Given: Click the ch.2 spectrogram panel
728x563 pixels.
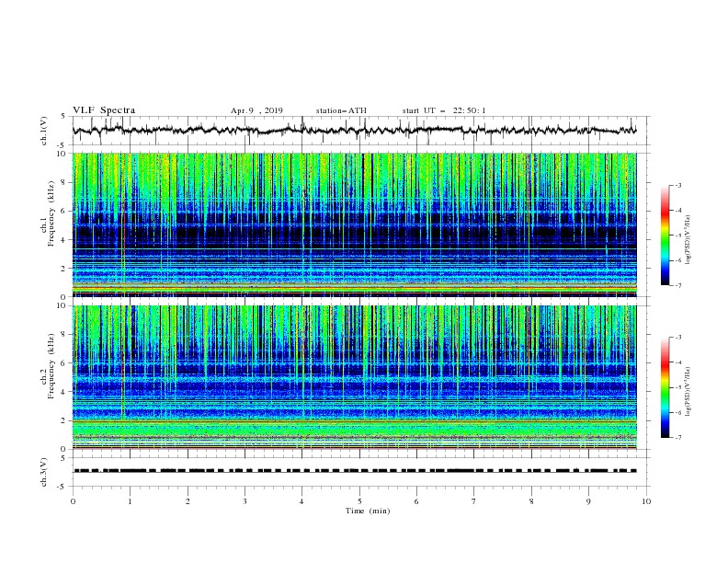Looking at the screenshot, I should coord(355,377).
